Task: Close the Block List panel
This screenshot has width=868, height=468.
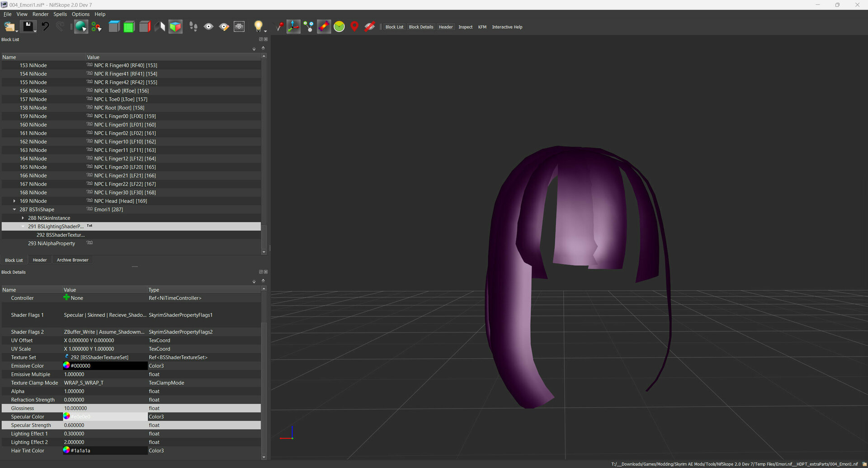Action: tap(266, 39)
